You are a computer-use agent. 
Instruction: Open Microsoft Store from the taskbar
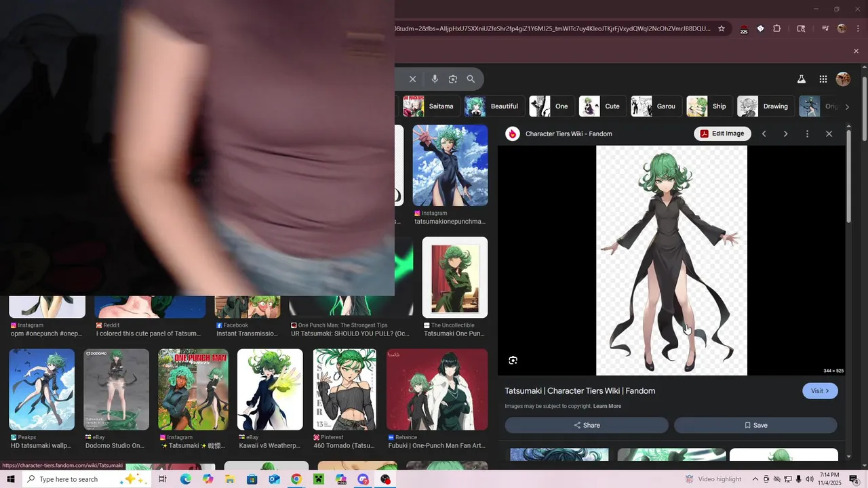(252, 479)
